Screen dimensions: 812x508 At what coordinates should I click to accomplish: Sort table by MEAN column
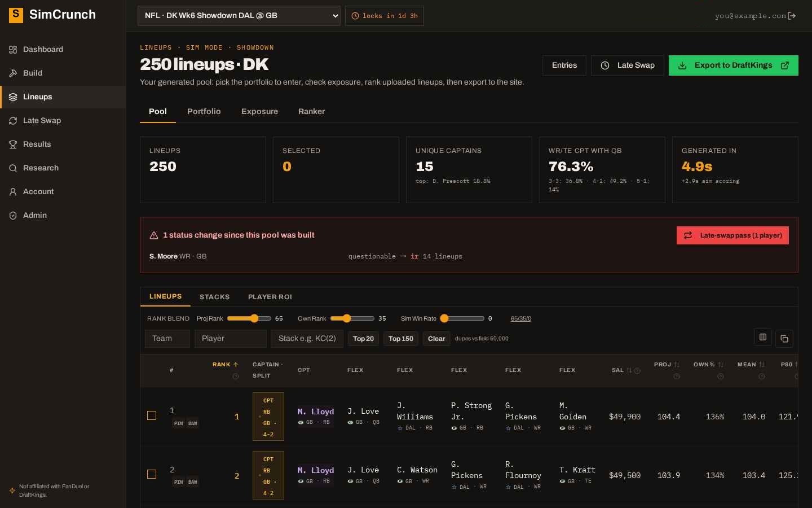(x=751, y=365)
